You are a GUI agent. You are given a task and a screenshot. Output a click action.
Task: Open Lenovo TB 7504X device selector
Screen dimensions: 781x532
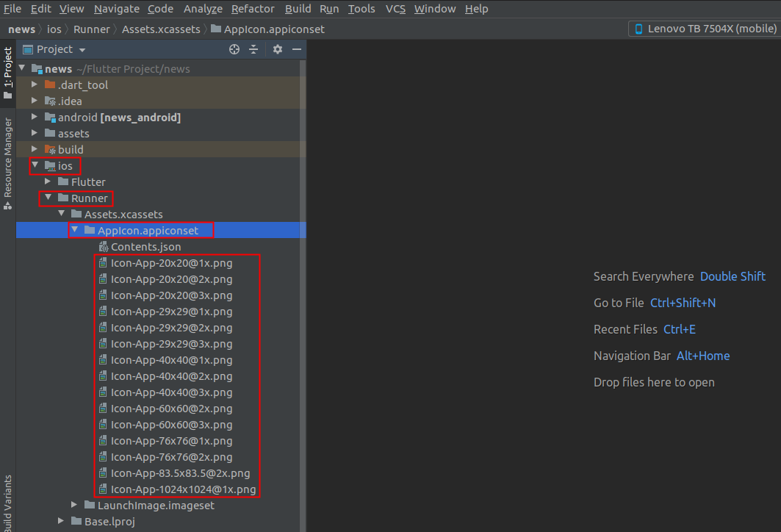pyautogui.click(x=704, y=29)
